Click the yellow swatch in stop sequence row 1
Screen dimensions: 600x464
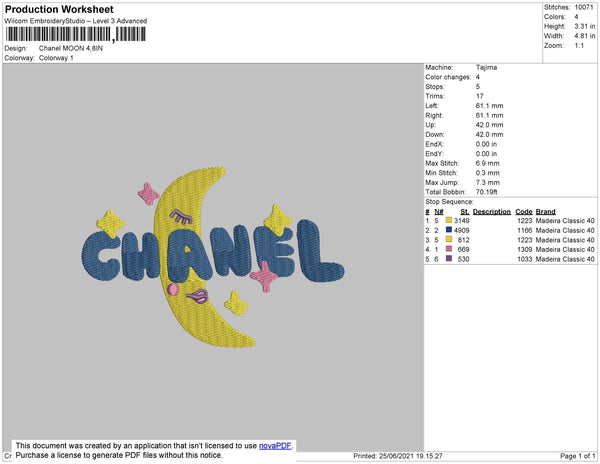449,220
